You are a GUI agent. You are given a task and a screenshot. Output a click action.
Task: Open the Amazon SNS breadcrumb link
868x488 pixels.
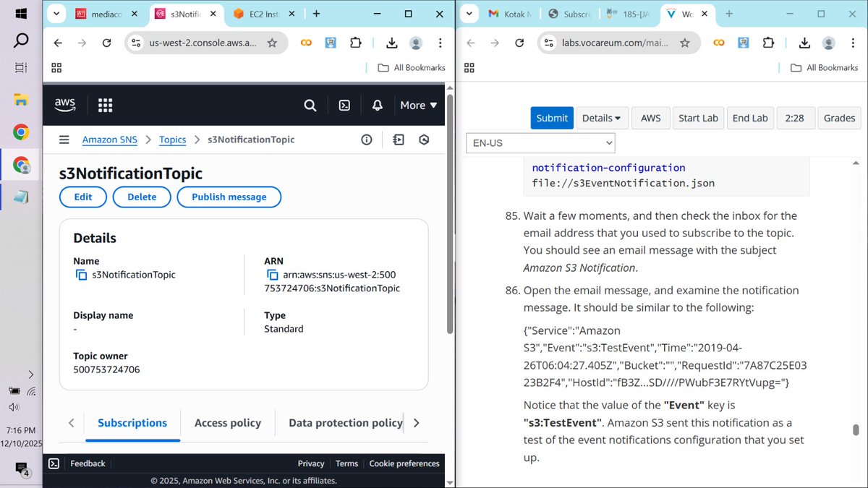[109, 140]
